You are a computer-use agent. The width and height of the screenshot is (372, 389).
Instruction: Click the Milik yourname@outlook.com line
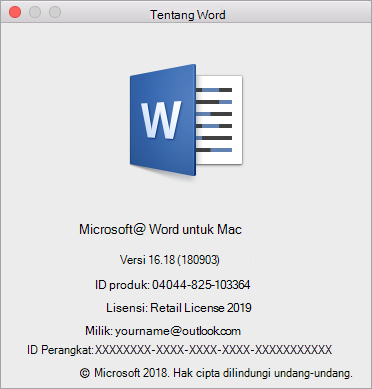(163, 331)
